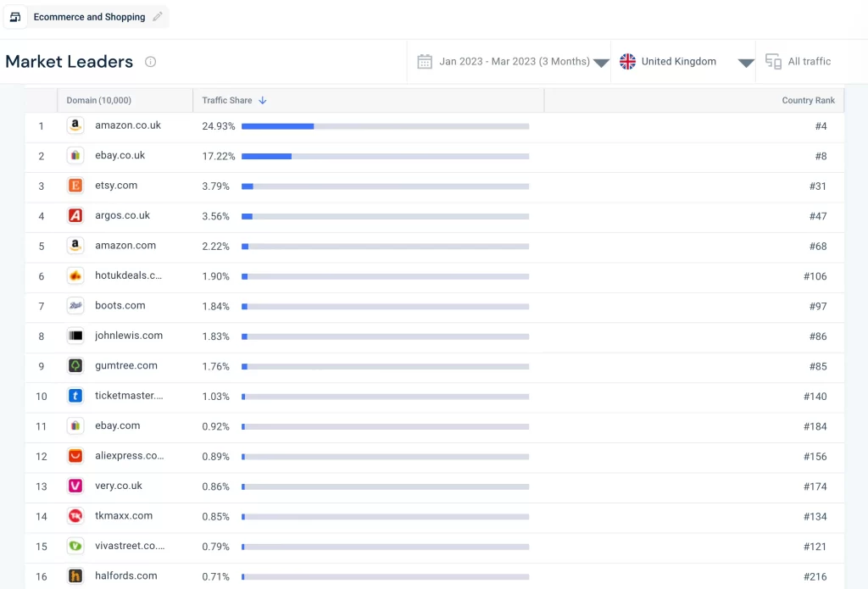Click the 24.93% traffic share value
The image size is (868, 589).
click(219, 125)
